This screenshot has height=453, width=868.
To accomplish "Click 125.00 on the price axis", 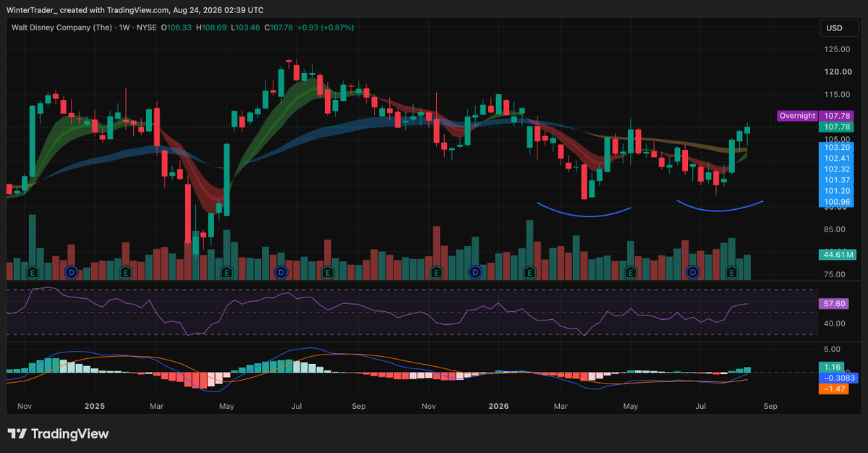I will tap(835, 49).
